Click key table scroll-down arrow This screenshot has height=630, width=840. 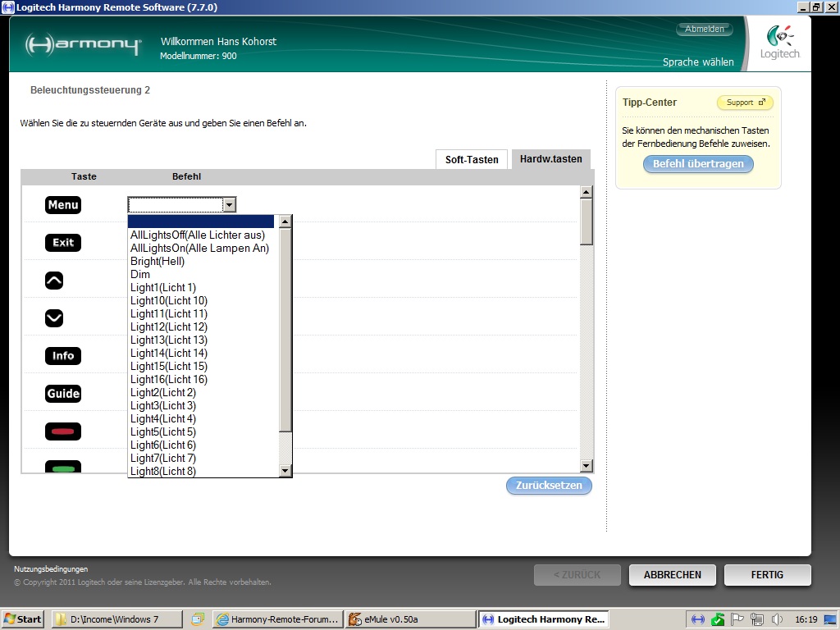click(x=586, y=466)
